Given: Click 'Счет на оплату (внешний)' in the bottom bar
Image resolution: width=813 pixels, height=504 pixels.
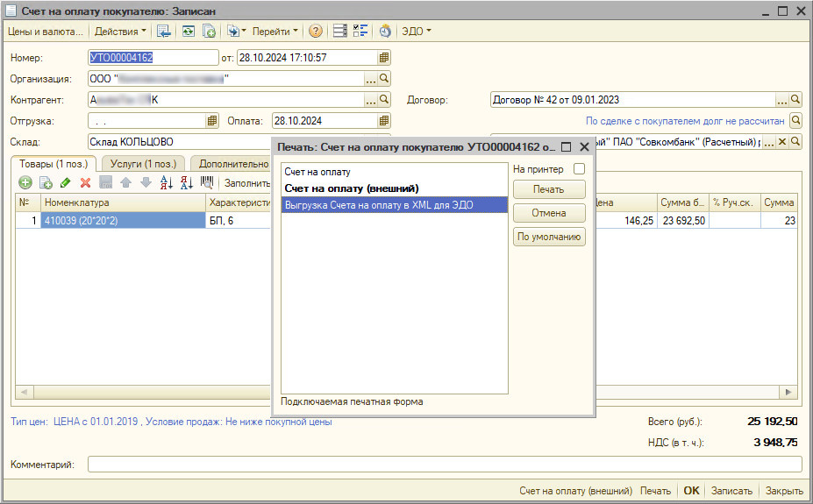Looking at the screenshot, I should pos(575,491).
